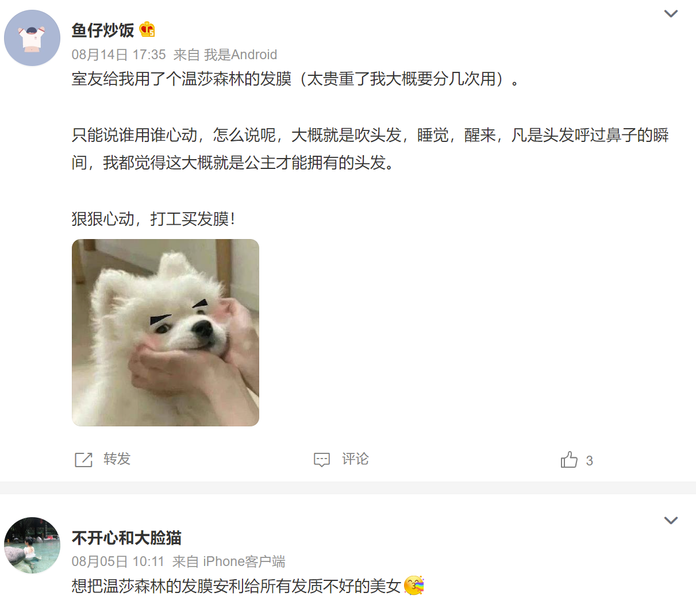The width and height of the screenshot is (696, 616).
Task: Click source link 我是Android
Action: click(241, 55)
